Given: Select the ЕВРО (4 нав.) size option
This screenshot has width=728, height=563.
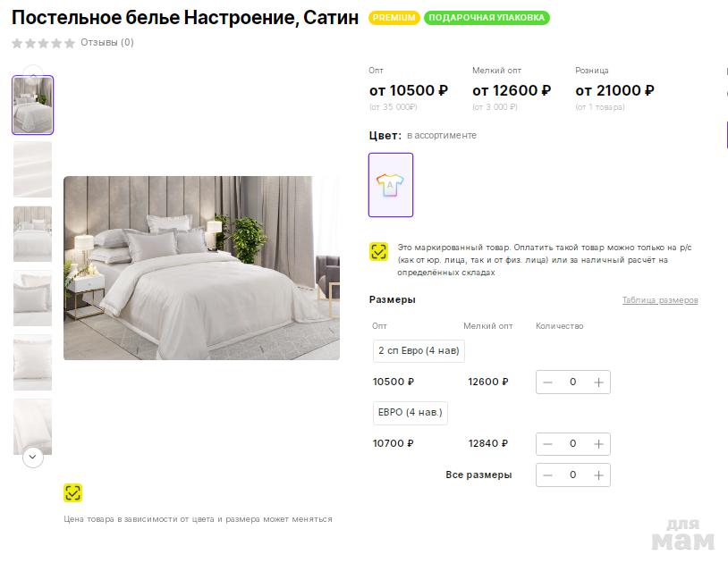Looking at the screenshot, I should tap(410, 413).
